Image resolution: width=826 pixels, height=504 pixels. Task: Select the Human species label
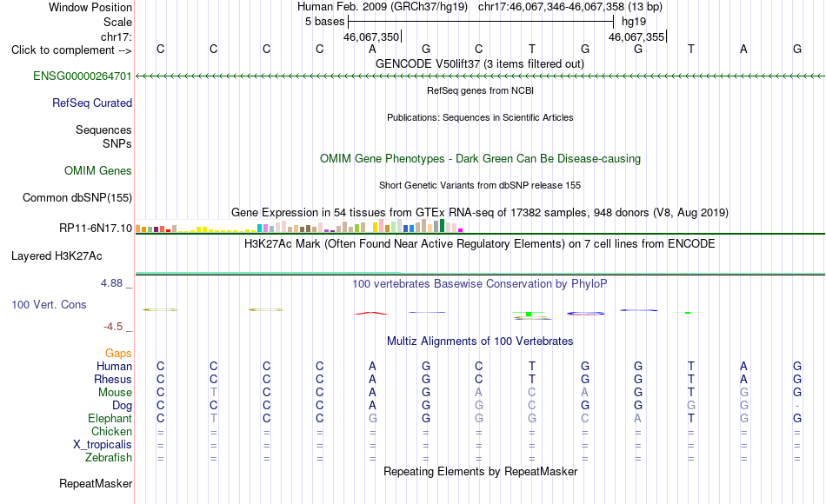pos(114,366)
